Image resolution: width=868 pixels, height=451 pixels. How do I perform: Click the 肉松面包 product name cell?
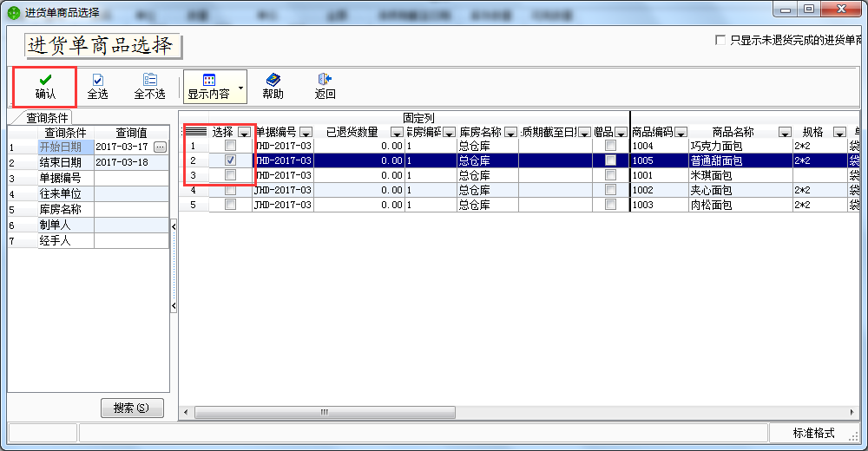click(740, 205)
